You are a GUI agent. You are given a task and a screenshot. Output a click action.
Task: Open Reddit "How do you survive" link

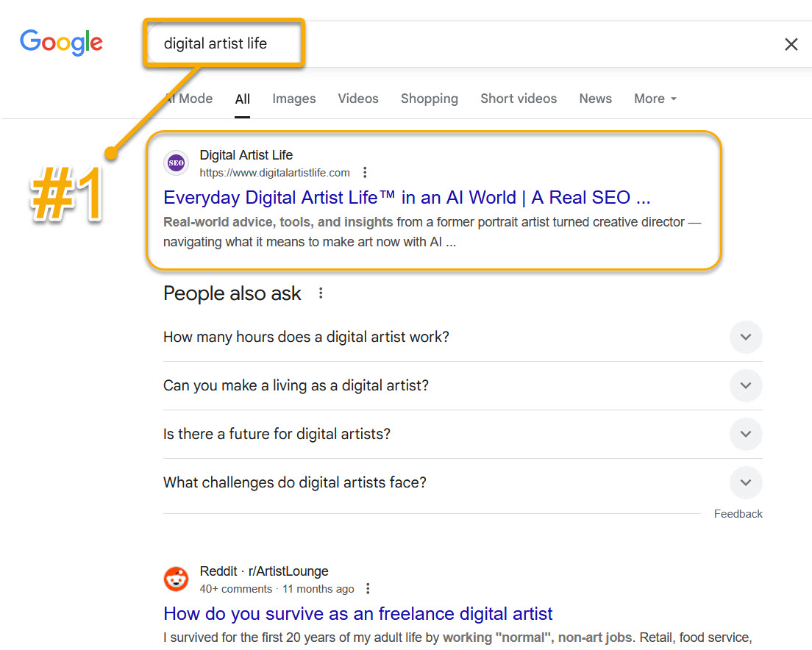pos(357,614)
